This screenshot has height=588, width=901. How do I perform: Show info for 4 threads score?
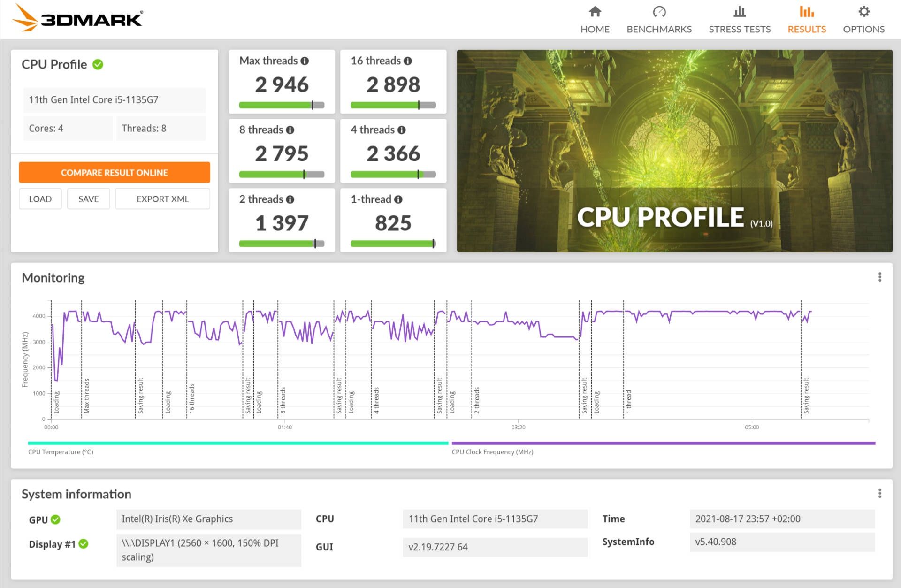[x=402, y=130]
